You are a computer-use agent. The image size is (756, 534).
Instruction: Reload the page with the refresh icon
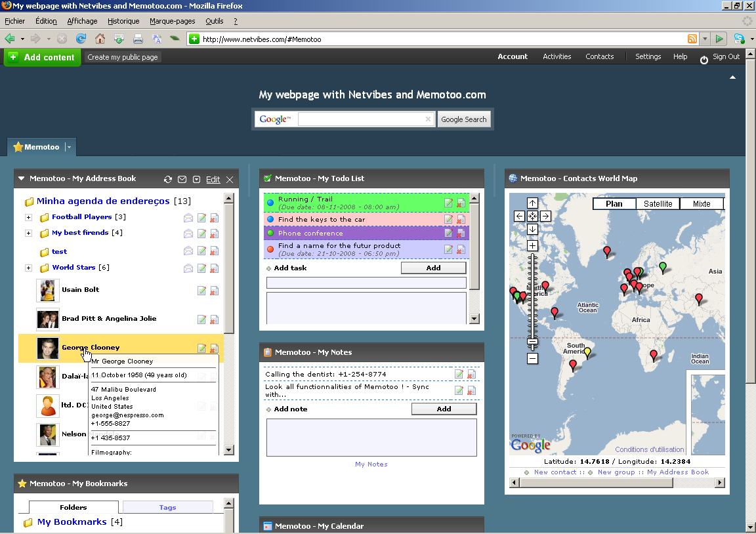tap(81, 39)
